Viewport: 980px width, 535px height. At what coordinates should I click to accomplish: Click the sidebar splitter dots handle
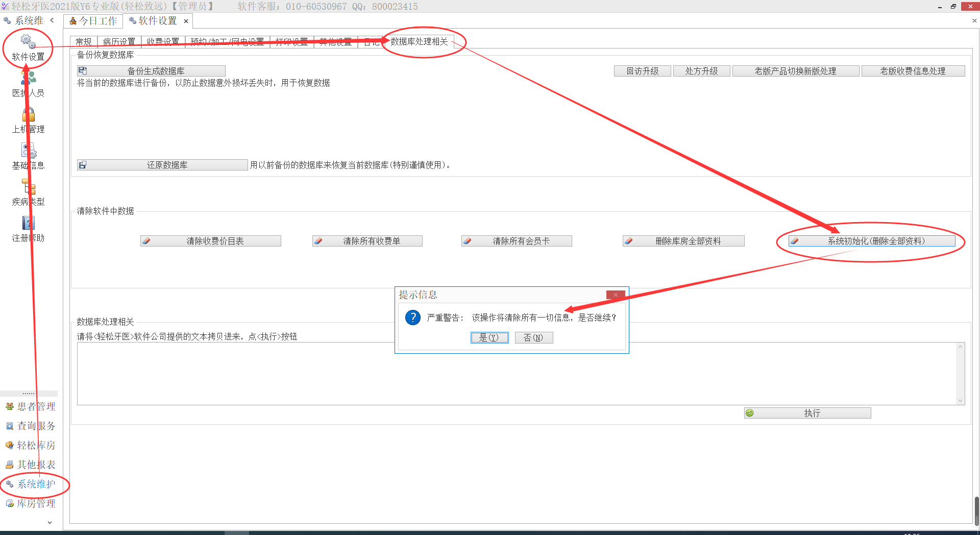coord(29,394)
